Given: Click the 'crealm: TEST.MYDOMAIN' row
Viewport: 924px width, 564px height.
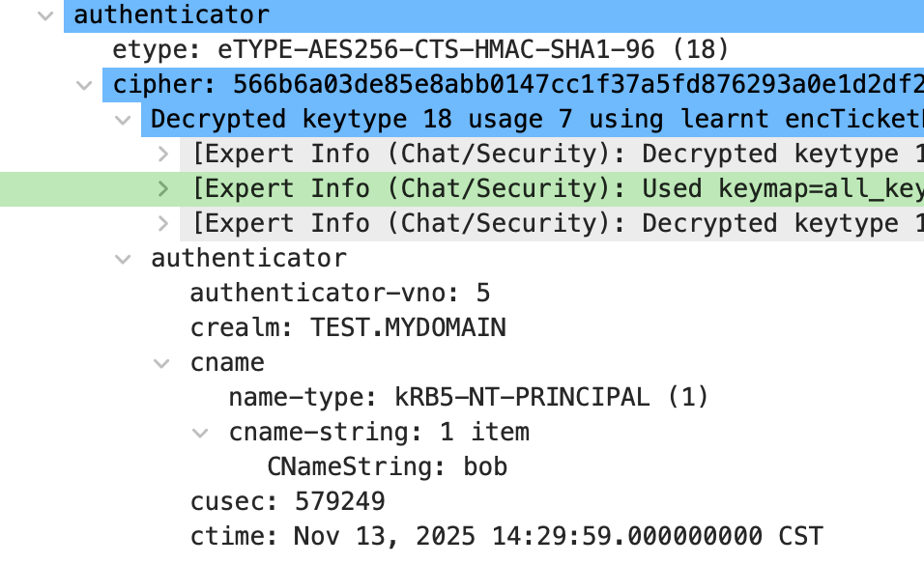Looking at the screenshot, I should (x=348, y=328).
